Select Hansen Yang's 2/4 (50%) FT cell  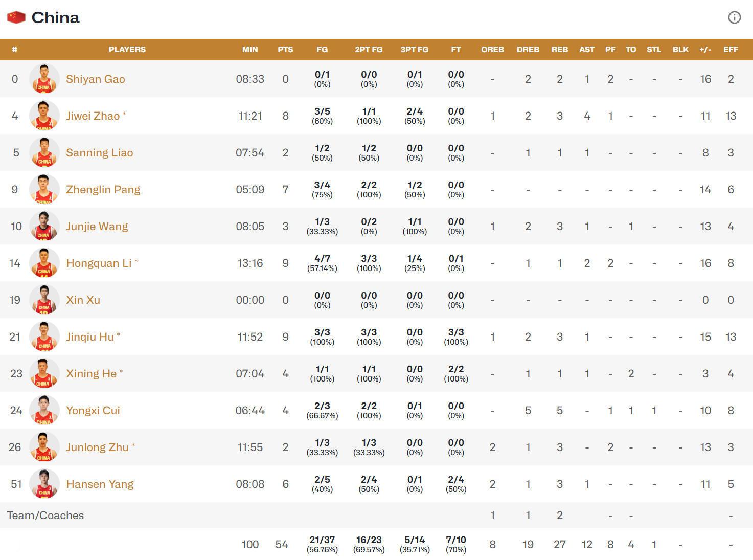[456, 484]
